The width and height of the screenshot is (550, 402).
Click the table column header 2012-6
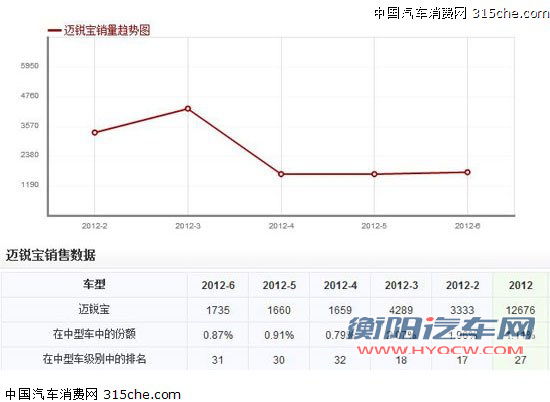[218, 285]
